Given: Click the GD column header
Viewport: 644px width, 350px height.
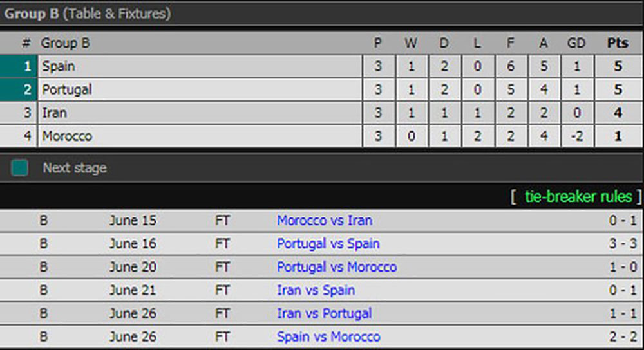Looking at the screenshot, I should 576,42.
